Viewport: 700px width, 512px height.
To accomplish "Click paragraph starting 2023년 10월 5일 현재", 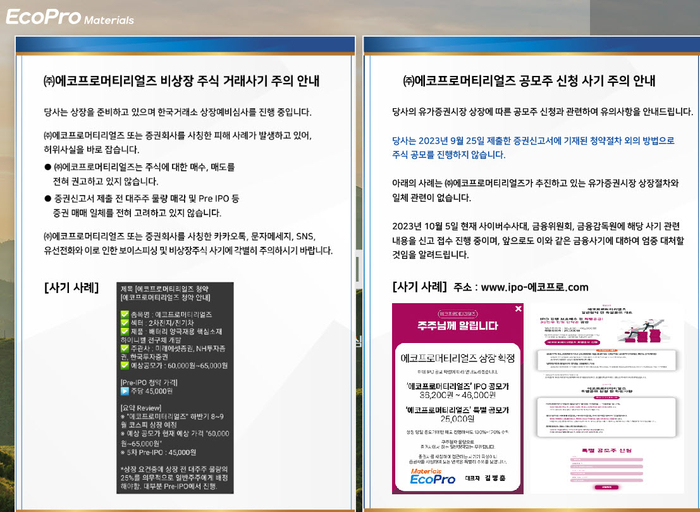I will tap(538, 240).
